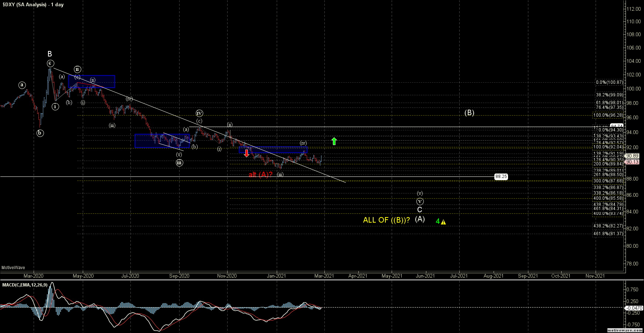Click the yellow warning triangle icon
Viewport: 644px width, 333px height.
443,222
